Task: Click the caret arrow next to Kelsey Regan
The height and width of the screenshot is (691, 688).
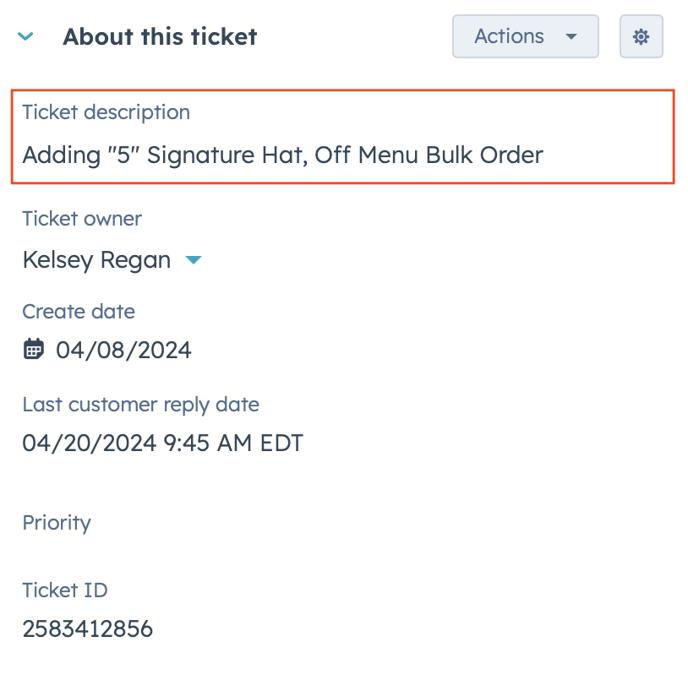Action: (x=194, y=261)
